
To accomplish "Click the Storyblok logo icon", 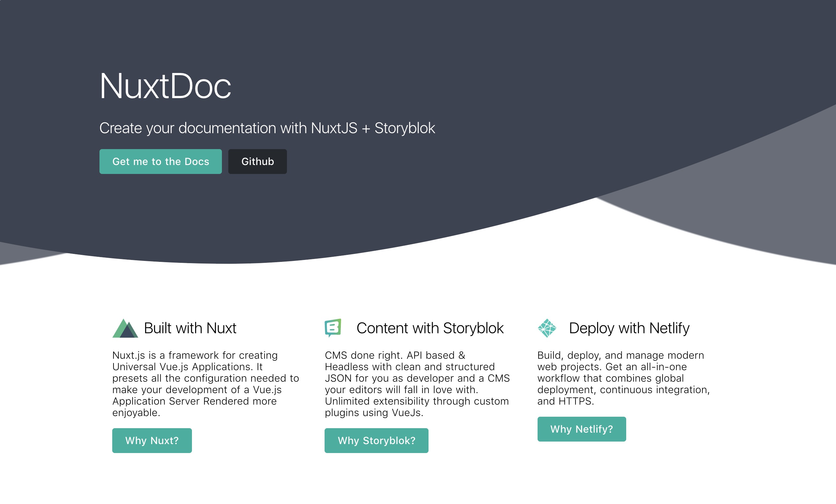I will tap(333, 328).
